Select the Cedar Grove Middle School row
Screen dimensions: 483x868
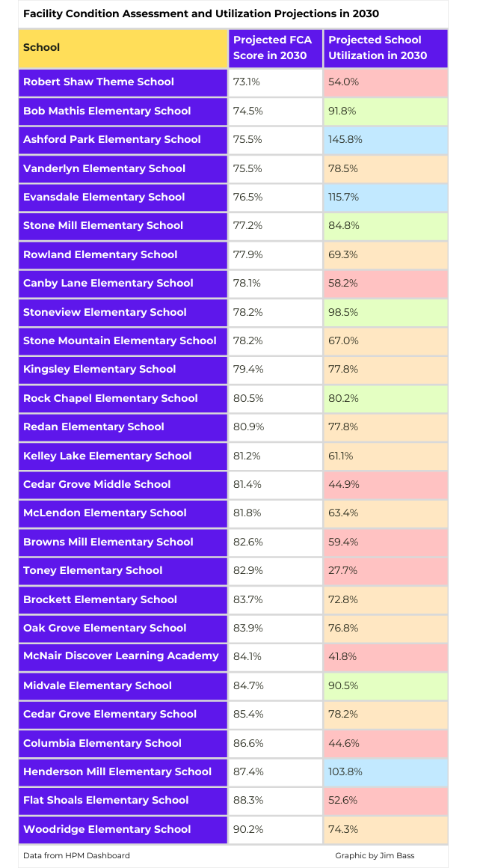[233, 484]
